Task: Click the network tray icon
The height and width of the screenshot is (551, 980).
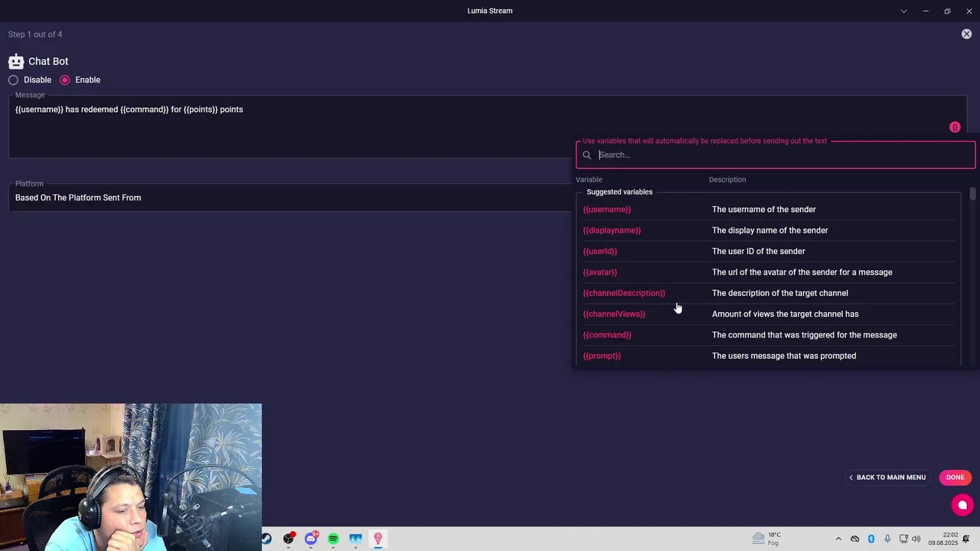Action: (x=903, y=539)
